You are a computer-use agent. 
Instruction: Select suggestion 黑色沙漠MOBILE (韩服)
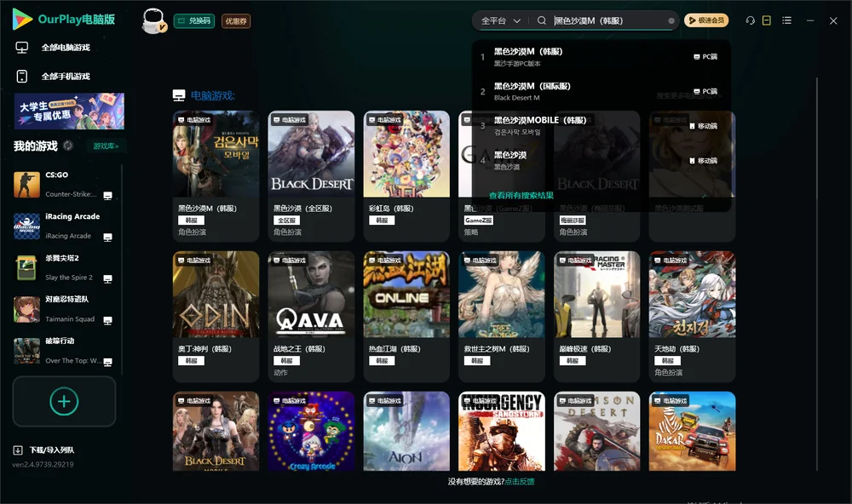601,125
